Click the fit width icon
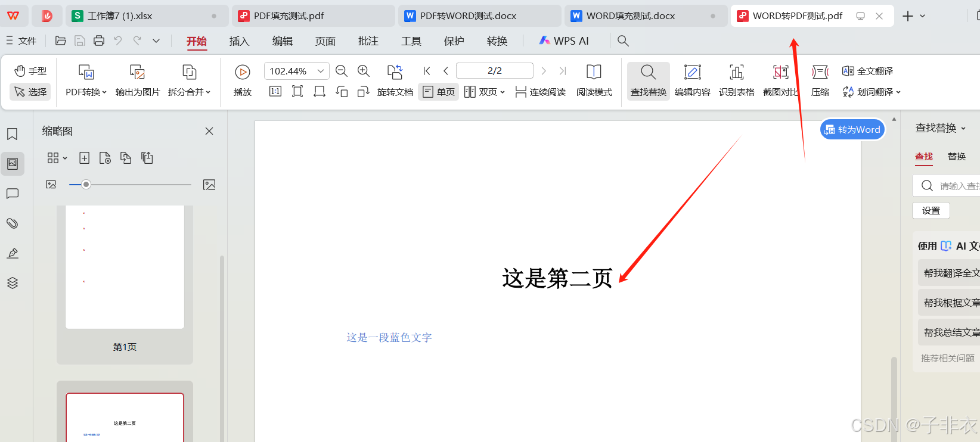The height and width of the screenshot is (442, 980). coord(320,92)
